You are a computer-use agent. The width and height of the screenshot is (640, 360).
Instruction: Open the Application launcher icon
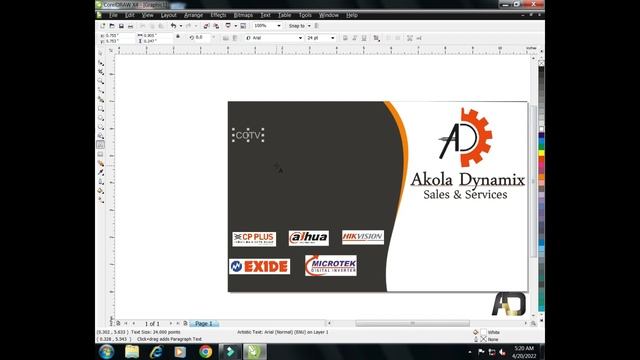(228, 26)
